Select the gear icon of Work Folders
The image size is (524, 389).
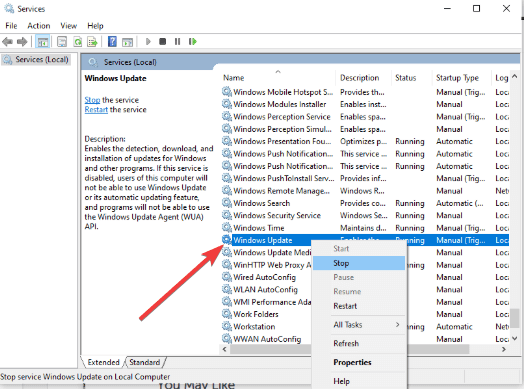pos(227,314)
